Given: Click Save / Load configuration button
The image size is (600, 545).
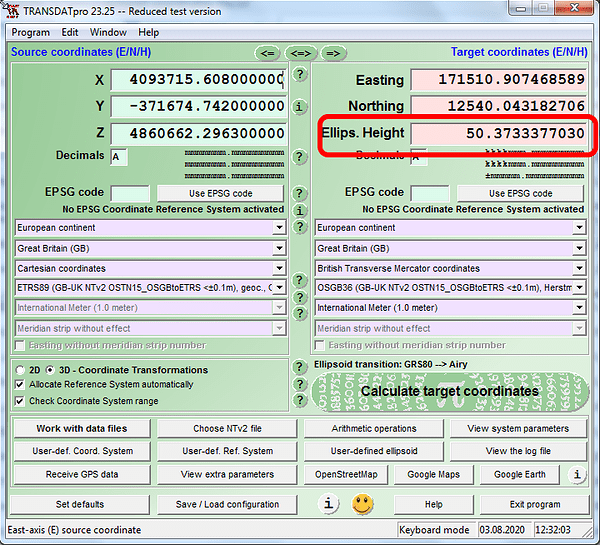Looking at the screenshot, I should [x=227, y=504].
